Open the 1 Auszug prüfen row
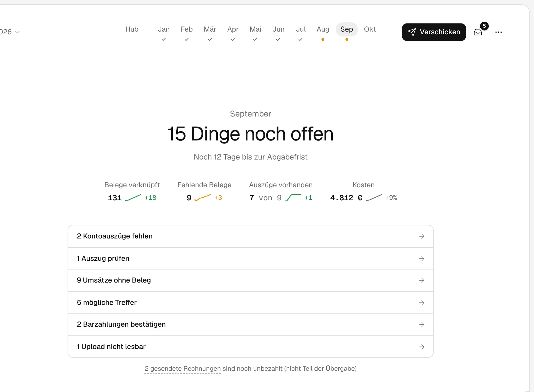Screen dimensions: 534x392 [250, 258]
